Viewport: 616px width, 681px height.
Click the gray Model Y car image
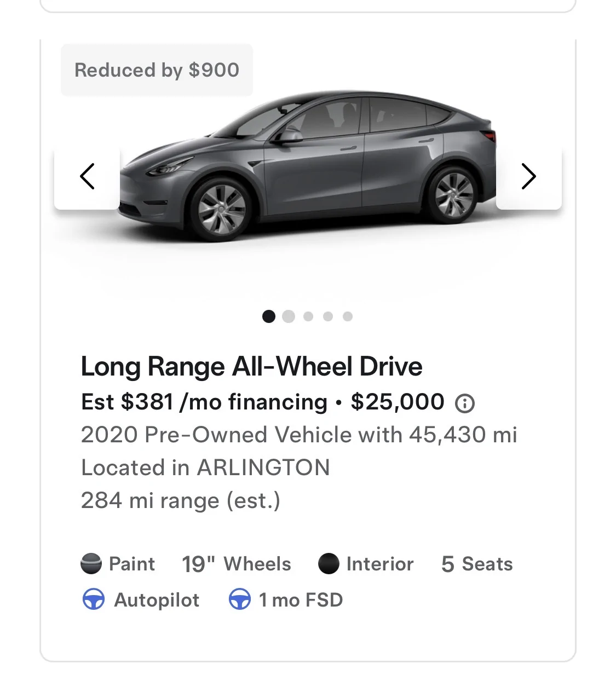(308, 164)
